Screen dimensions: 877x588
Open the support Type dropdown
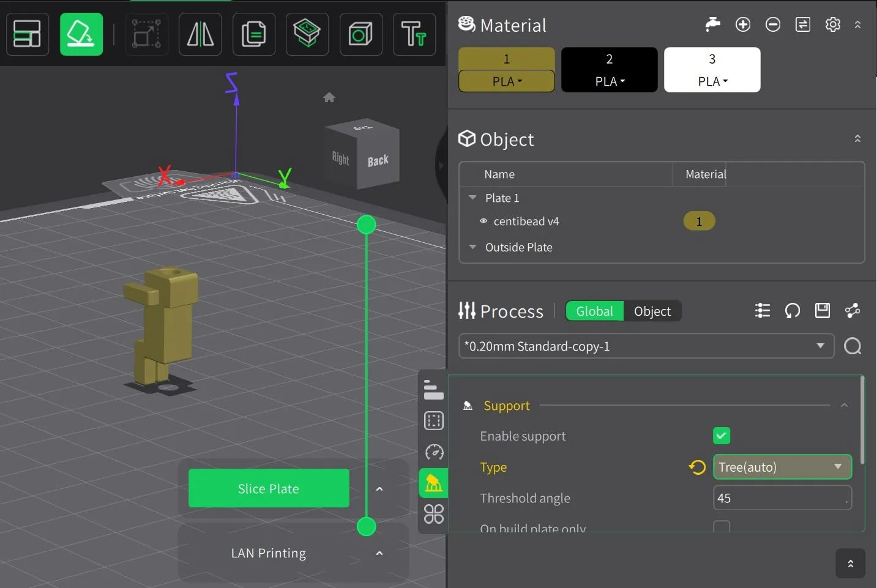click(x=782, y=467)
